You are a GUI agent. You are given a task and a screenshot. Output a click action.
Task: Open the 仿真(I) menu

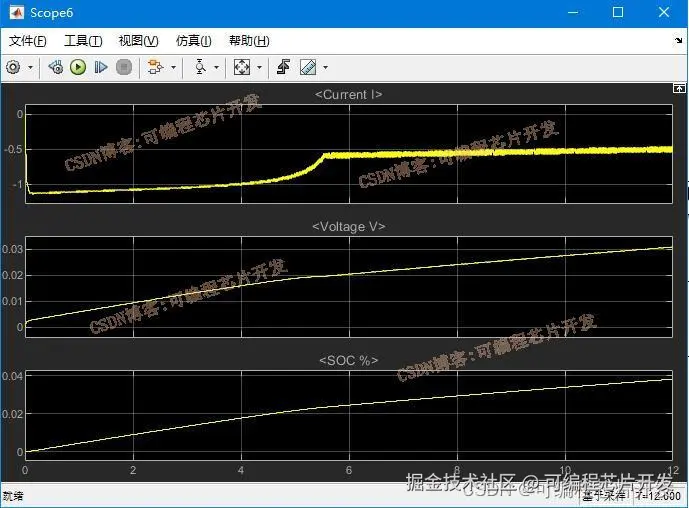coord(193,41)
